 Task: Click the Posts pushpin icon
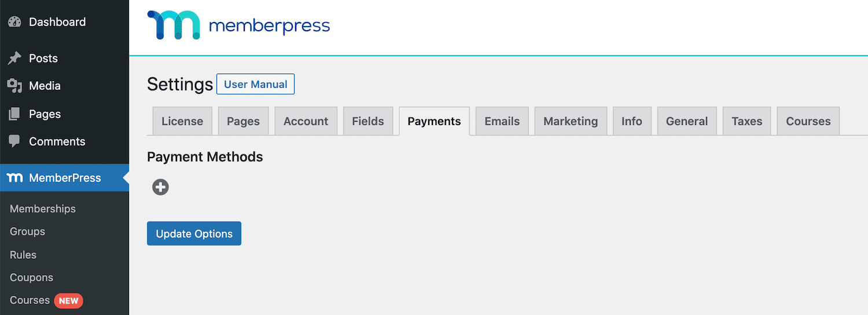point(15,58)
